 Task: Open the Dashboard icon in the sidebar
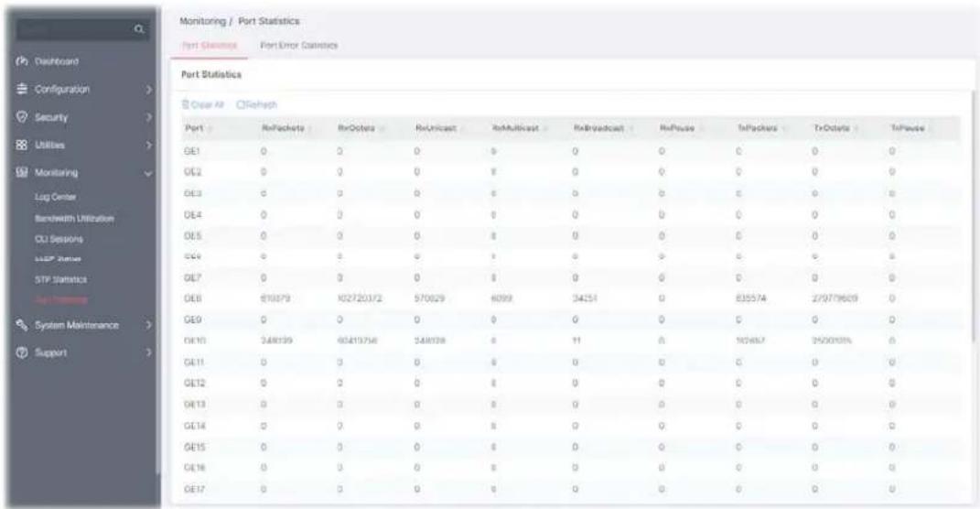22,61
